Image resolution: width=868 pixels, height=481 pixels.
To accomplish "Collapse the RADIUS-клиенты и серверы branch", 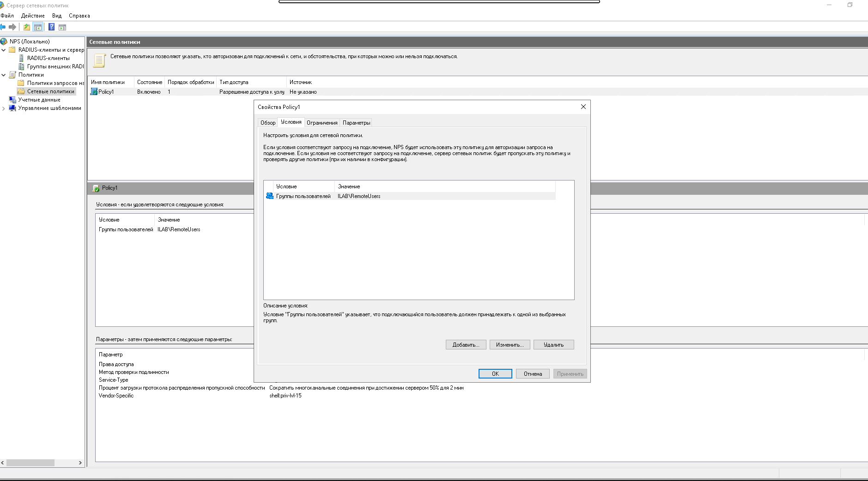I will [x=4, y=50].
